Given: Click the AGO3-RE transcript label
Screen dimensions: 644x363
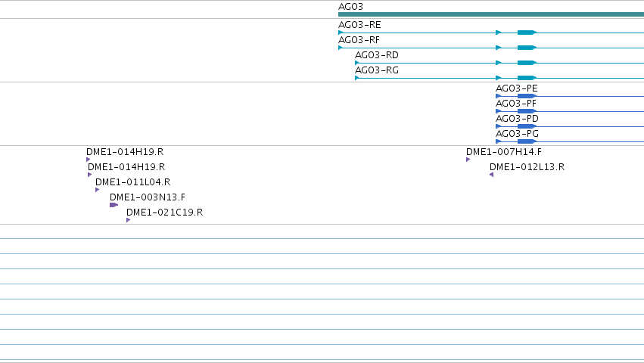Looking at the screenshot, I should (x=359, y=25).
